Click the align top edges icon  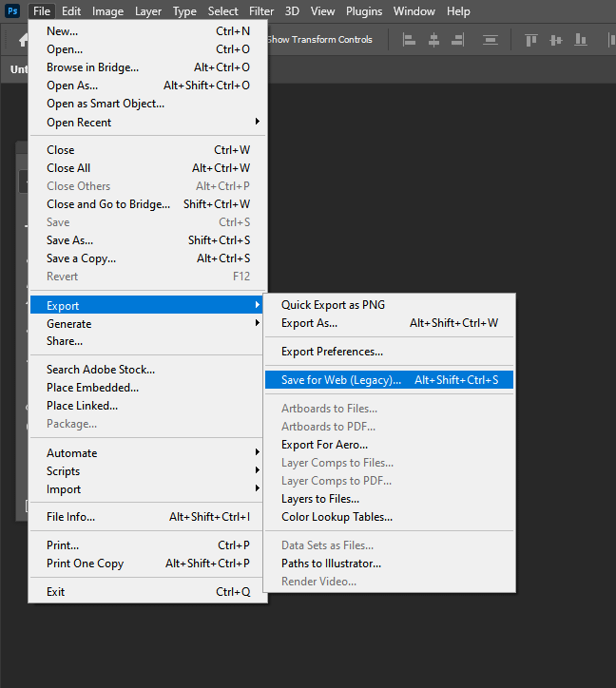click(x=531, y=40)
